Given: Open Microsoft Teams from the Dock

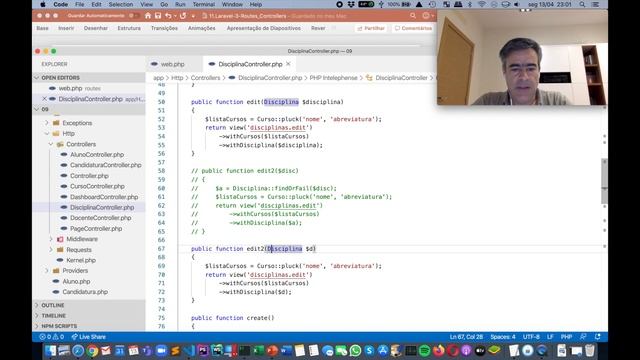Looking at the screenshot, I should [x=147, y=351].
